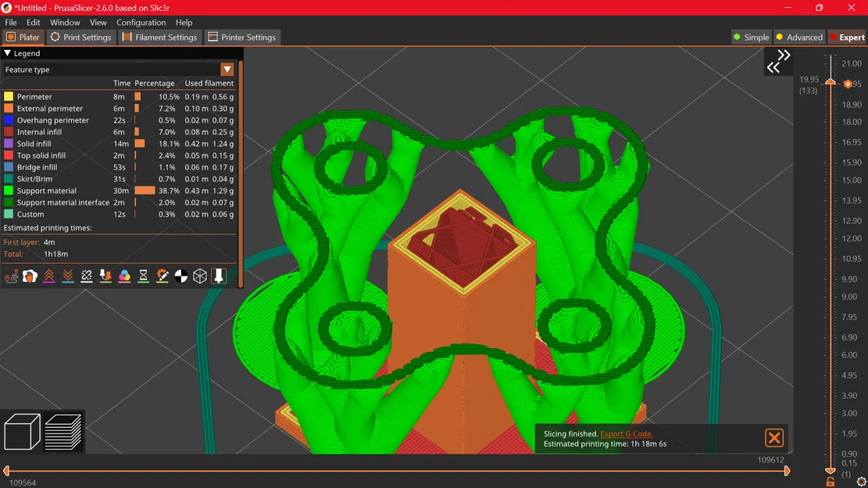This screenshot has width=868, height=488.
Task: Click the Print Settings cog icon
Action: tap(55, 37)
